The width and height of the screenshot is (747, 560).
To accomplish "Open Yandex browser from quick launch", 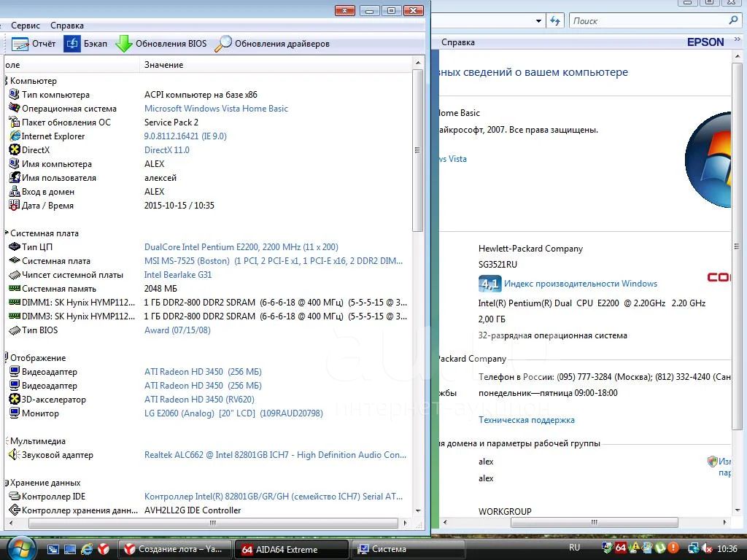I will point(104,549).
